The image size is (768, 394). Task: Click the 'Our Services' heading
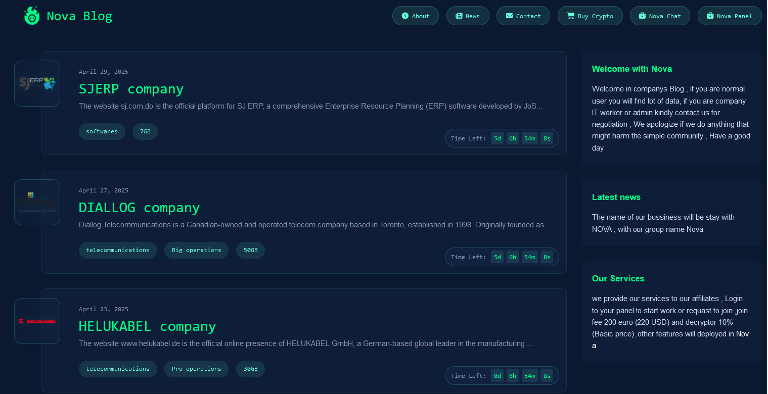coord(618,278)
